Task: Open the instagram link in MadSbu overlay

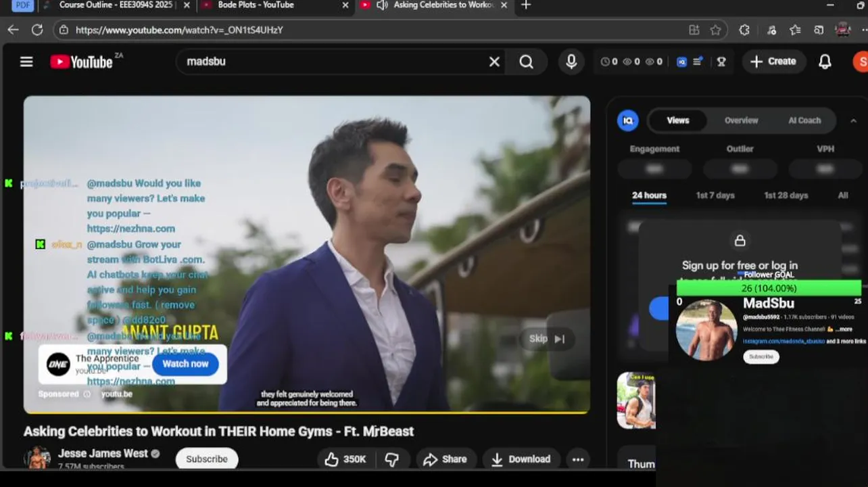Action: tap(784, 342)
